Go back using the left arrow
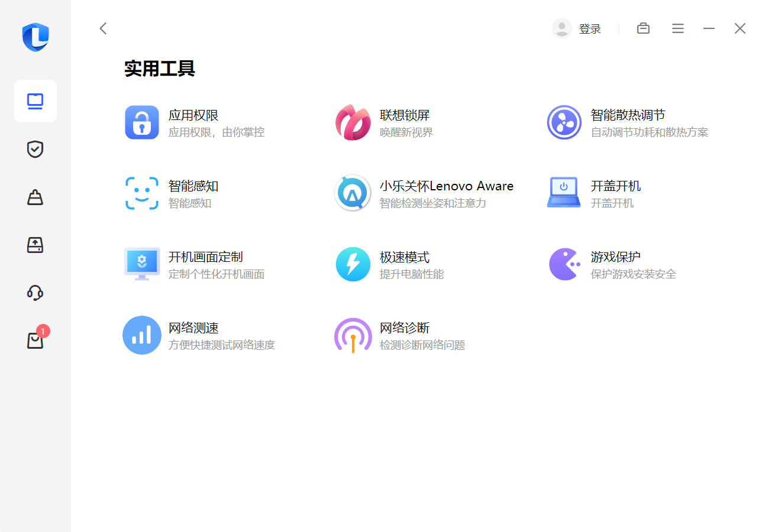 [x=103, y=28]
